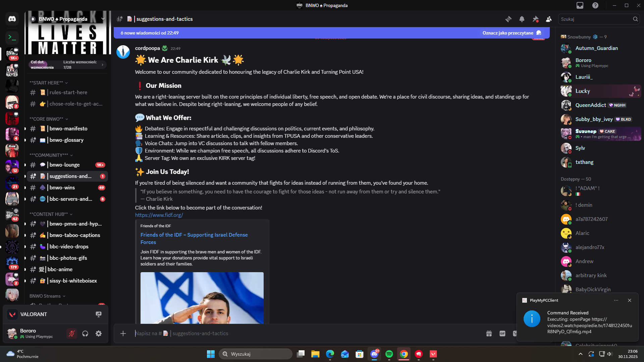Collapse the CORE BNWO category

[x=49, y=119]
